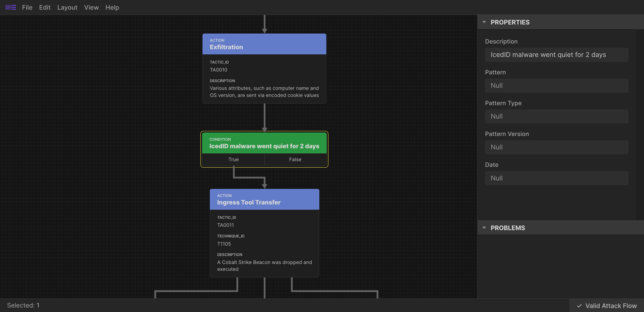Image resolution: width=644 pixels, height=312 pixels.
Task: Select the Exfiltration action node
Action: pyautogui.click(x=264, y=44)
